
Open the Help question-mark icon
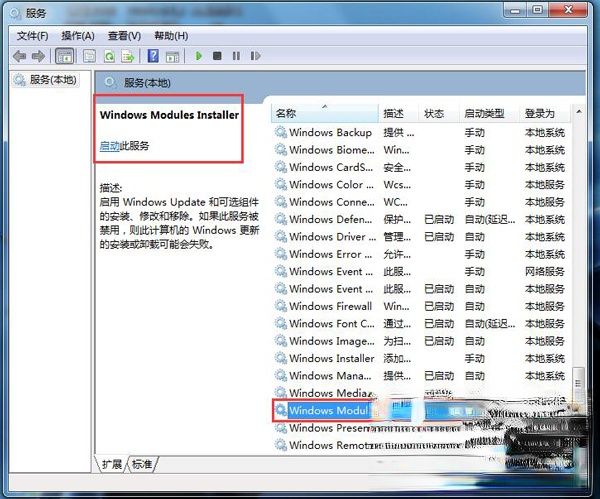(x=153, y=56)
